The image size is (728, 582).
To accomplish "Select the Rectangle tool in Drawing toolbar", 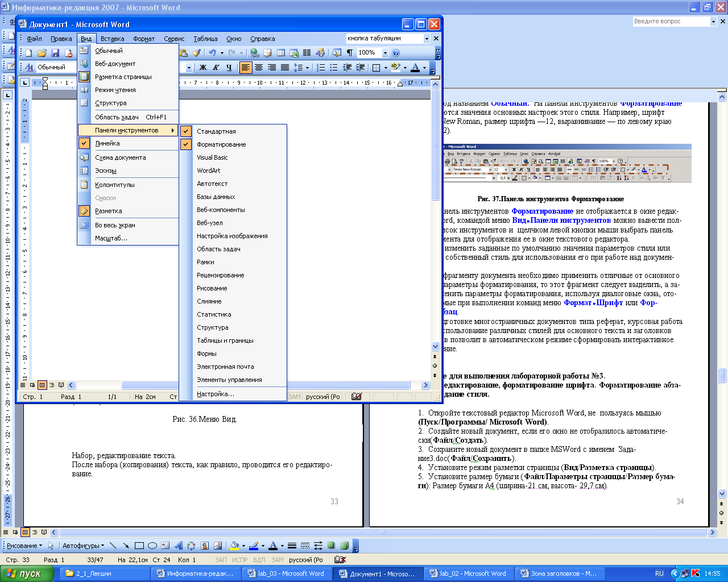I will coord(139,546).
